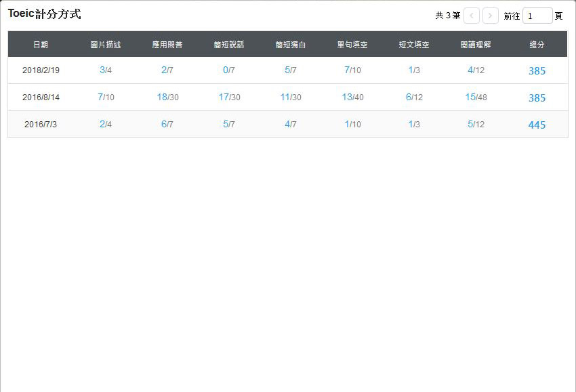576x392 pixels.
Task: Click the 1/3 score in 2016/7/3 row
Action: click(x=414, y=125)
